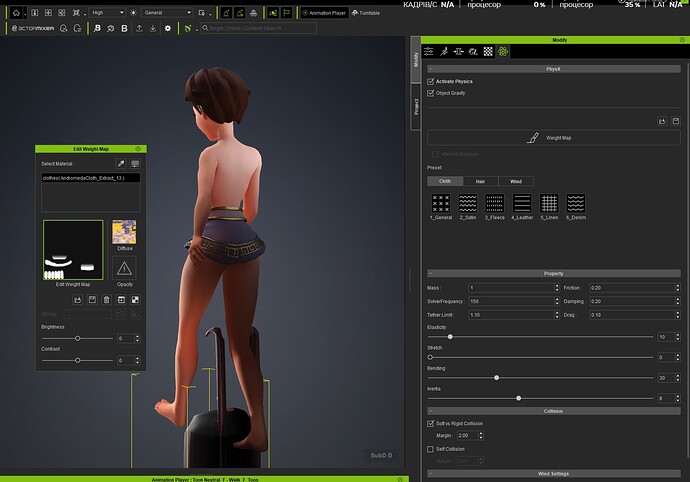690x482 pixels.
Task: Switch to the Modify side tab
Action: (x=415, y=59)
